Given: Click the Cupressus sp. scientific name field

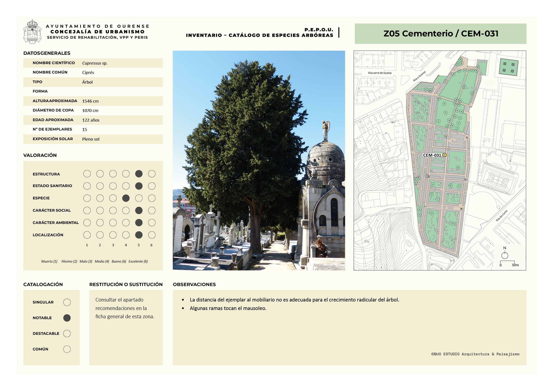Looking at the screenshot, I should pos(94,63).
